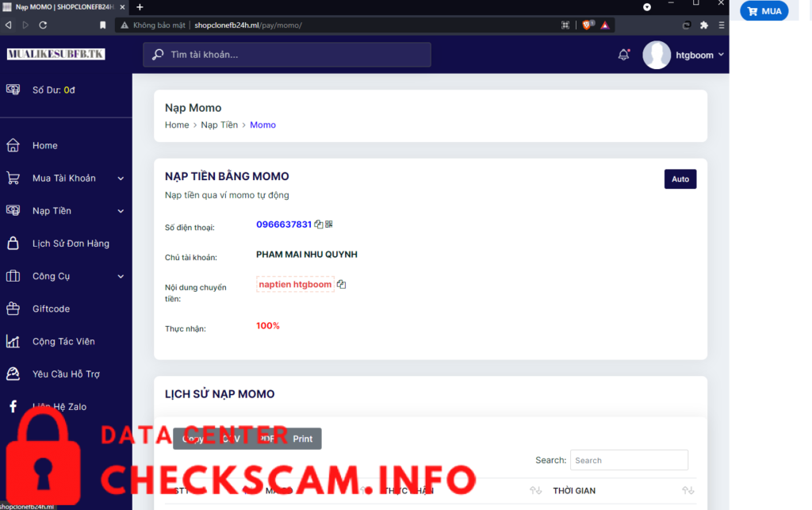Viewport: 812px width, 510px height.
Task: Open a new browser tab
Action: 140,6
